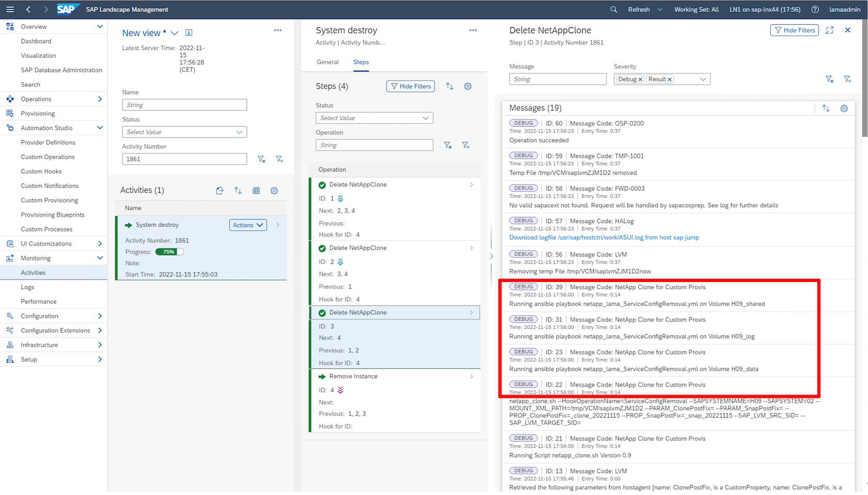
Task: Enter full screen for Delete NetAppClone panel
Action: [x=829, y=30]
